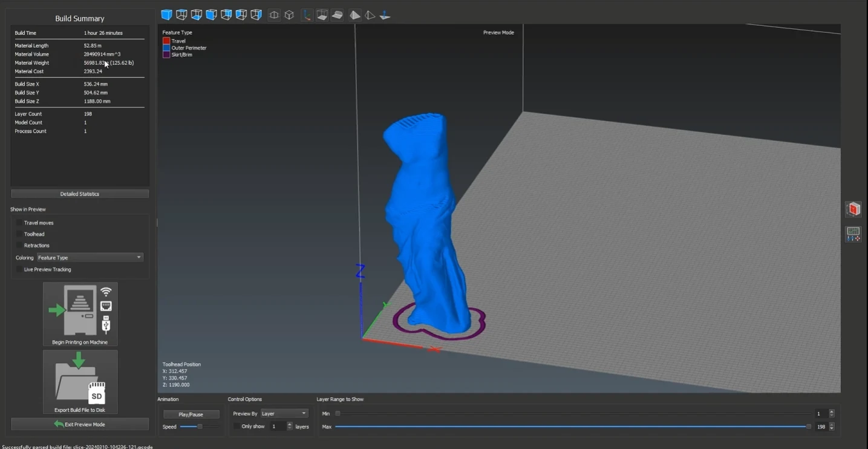Click the animation Speed slider
868x449 pixels.
[x=200, y=427]
